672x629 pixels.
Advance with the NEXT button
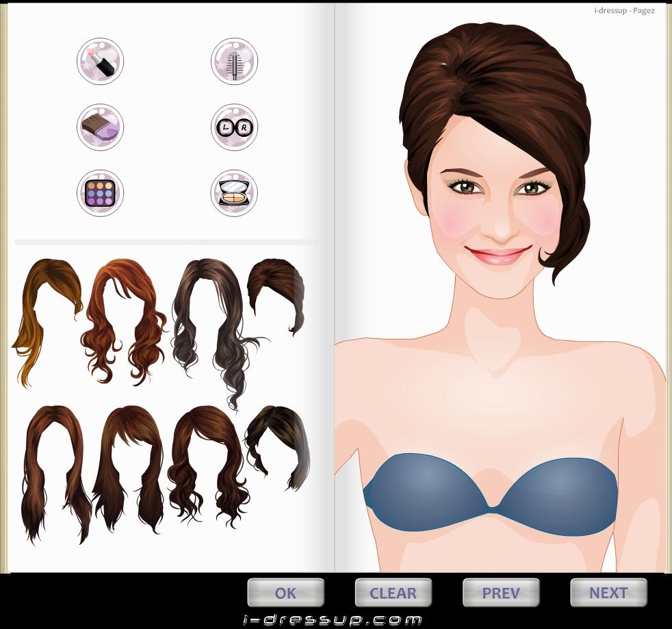[x=608, y=593]
